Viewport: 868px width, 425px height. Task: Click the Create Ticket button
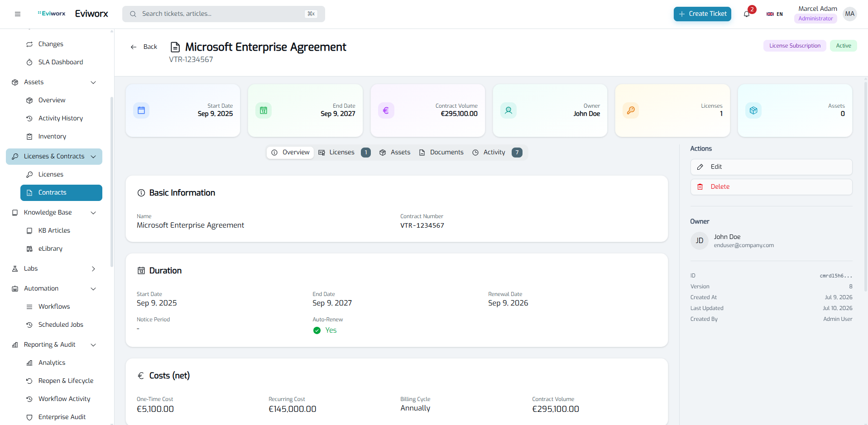click(x=702, y=14)
